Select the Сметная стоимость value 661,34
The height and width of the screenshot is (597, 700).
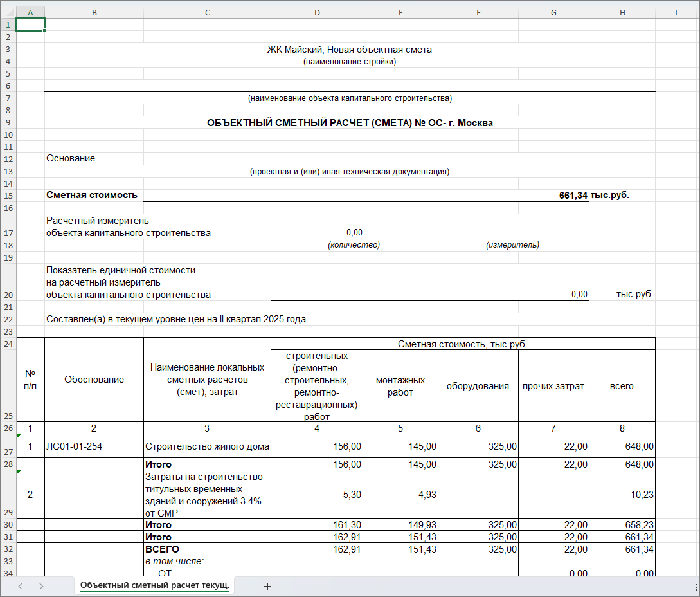coord(572,196)
